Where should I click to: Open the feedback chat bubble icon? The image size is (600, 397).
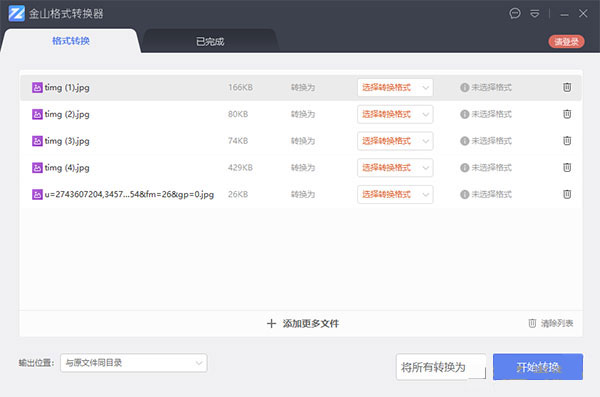tap(515, 13)
